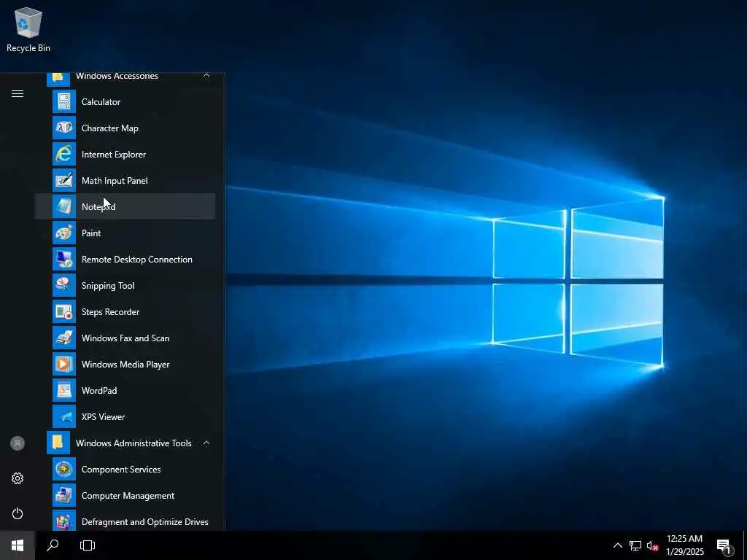Open the Math Input Panel icon

[64, 181]
